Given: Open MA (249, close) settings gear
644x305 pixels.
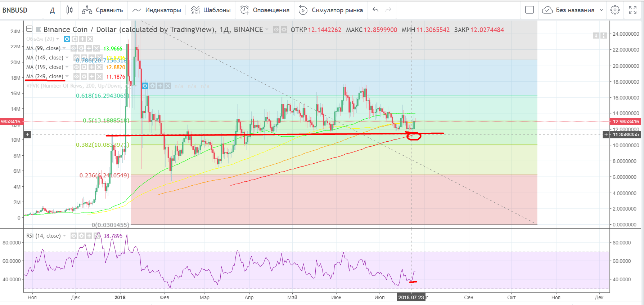Looking at the screenshot, I should pos(84,76).
